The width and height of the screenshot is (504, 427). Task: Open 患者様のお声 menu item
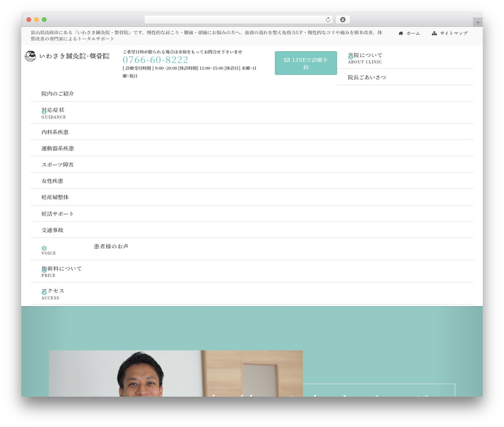252,249
